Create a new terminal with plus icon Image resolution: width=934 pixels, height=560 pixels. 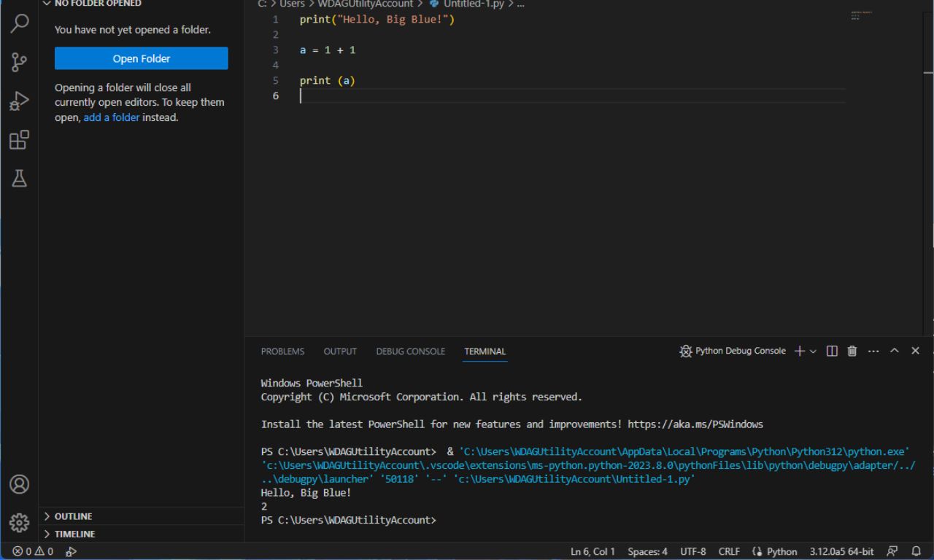pyautogui.click(x=800, y=351)
